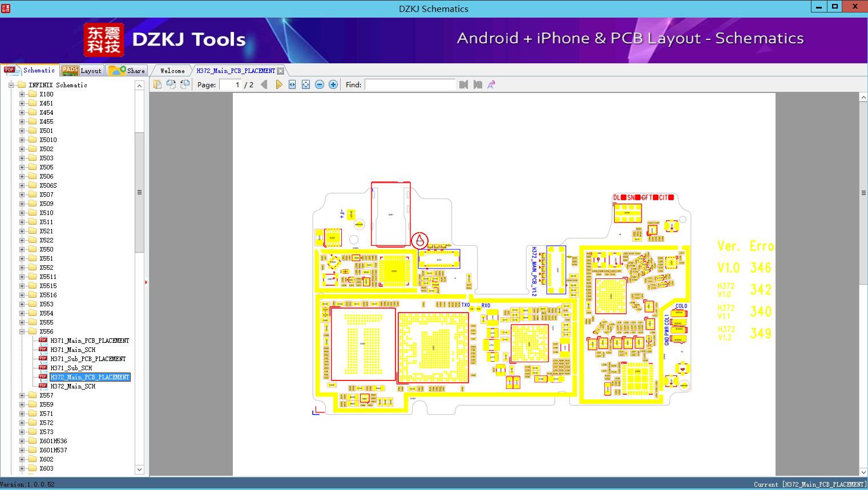Expand the X5516 folder

pyautogui.click(x=22, y=295)
